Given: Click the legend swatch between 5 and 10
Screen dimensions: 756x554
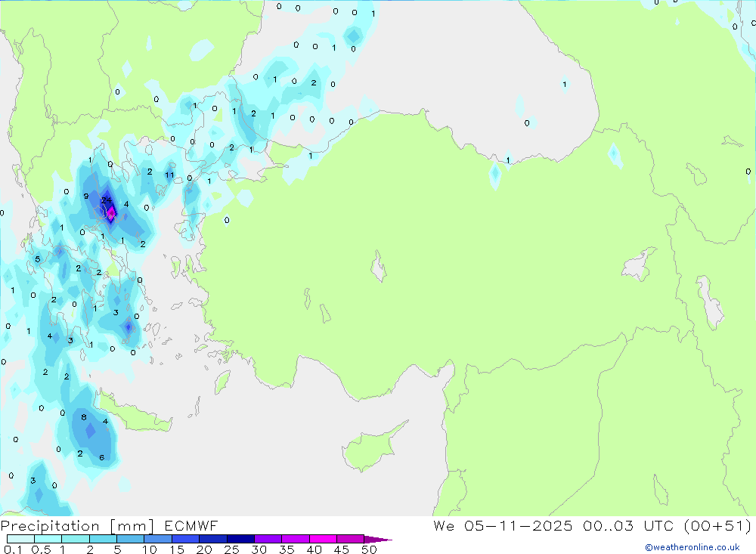Looking at the screenshot, I should click(x=130, y=539).
